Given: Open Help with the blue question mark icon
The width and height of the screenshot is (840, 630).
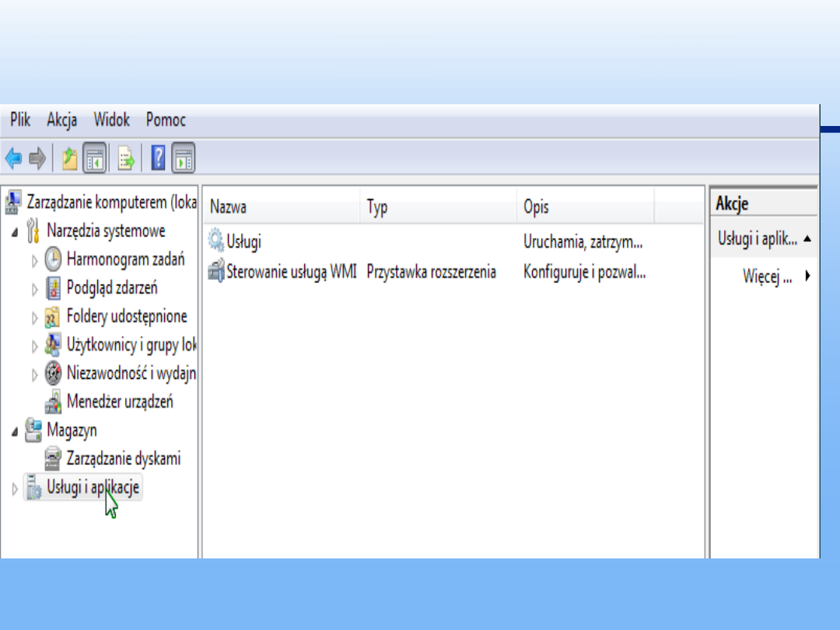Looking at the screenshot, I should point(159,159).
